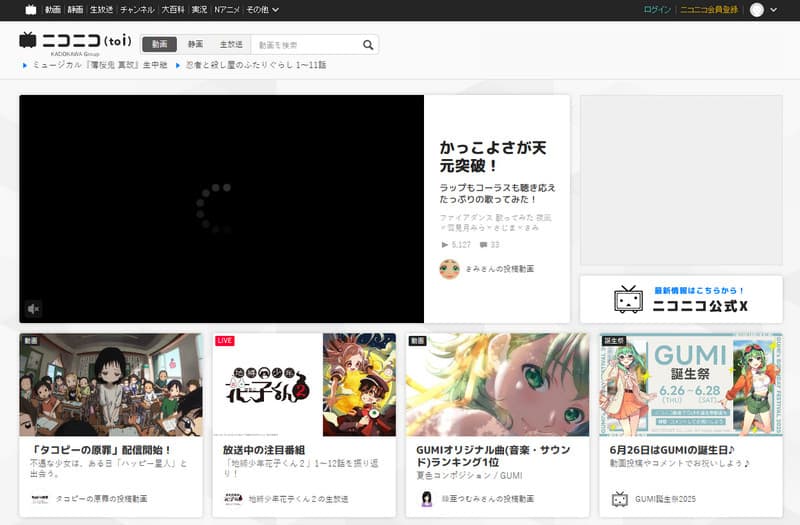
Task: Select the 生放送 search tab
Action: (x=231, y=44)
